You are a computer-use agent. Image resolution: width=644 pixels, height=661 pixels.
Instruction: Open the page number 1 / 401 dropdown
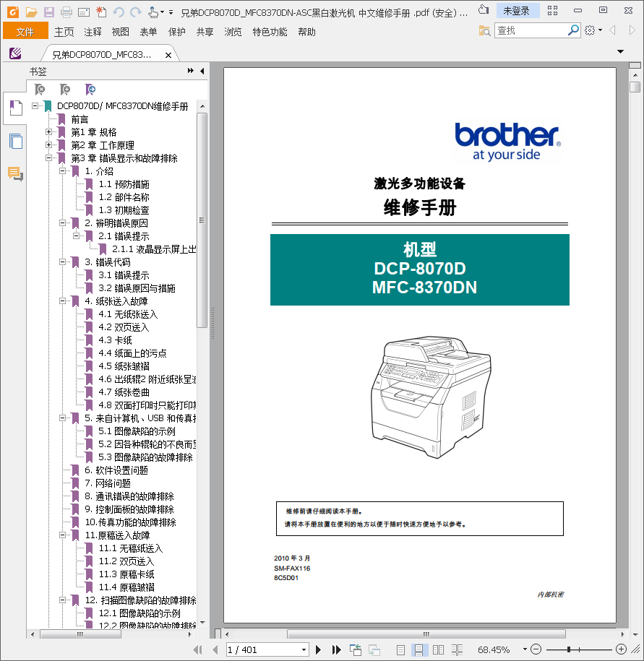[x=304, y=649]
